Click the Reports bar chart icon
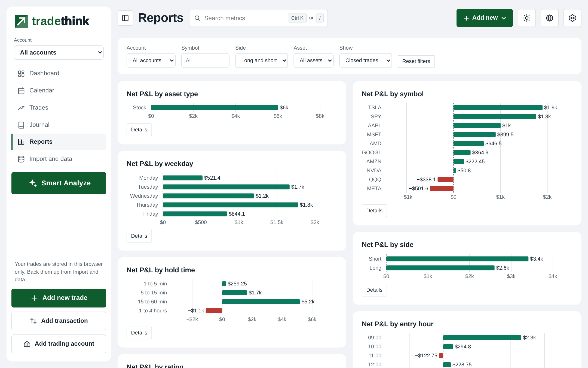Viewport: 588px width, 368px height. pos(21,142)
